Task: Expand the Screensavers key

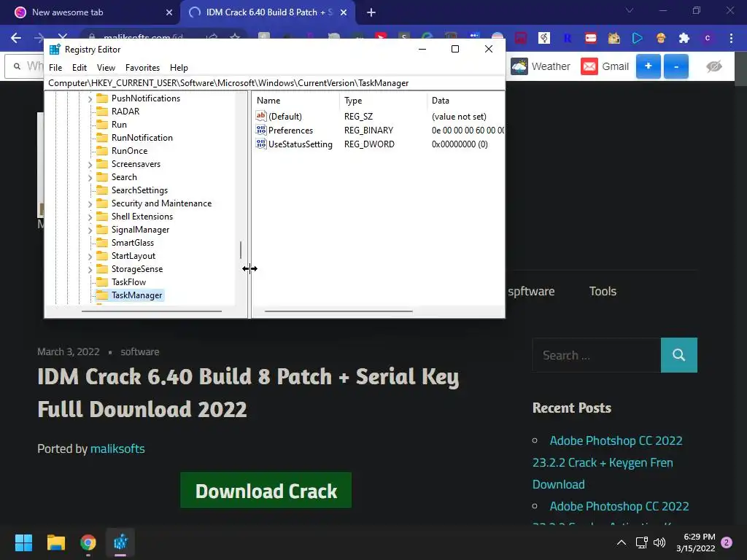Action: pyautogui.click(x=90, y=164)
